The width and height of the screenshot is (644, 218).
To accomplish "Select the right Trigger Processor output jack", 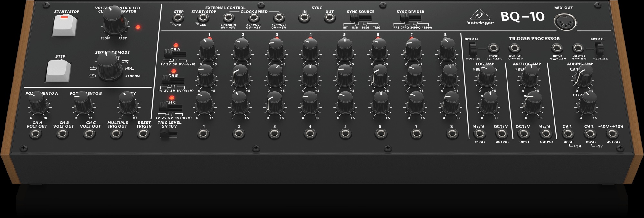I will click(x=578, y=49).
